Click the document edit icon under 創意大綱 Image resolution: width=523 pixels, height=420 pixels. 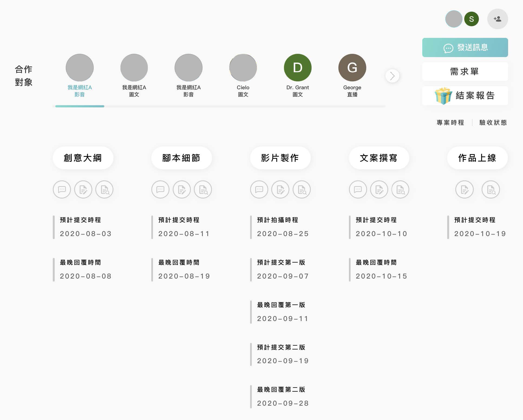pos(83,190)
